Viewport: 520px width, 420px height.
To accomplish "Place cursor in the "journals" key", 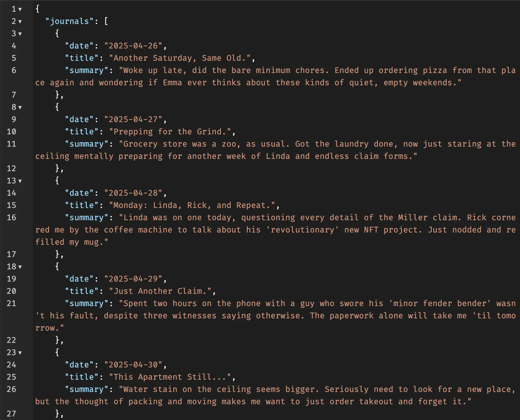I will [69, 21].
